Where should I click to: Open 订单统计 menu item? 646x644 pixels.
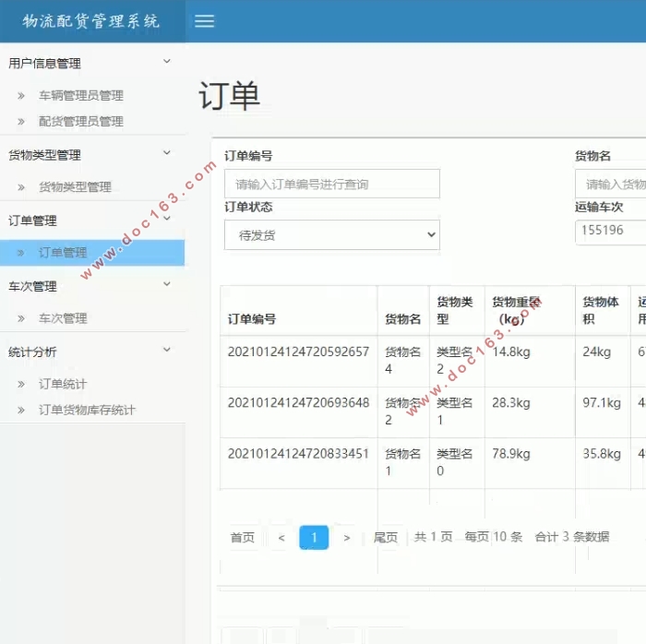pos(63,384)
